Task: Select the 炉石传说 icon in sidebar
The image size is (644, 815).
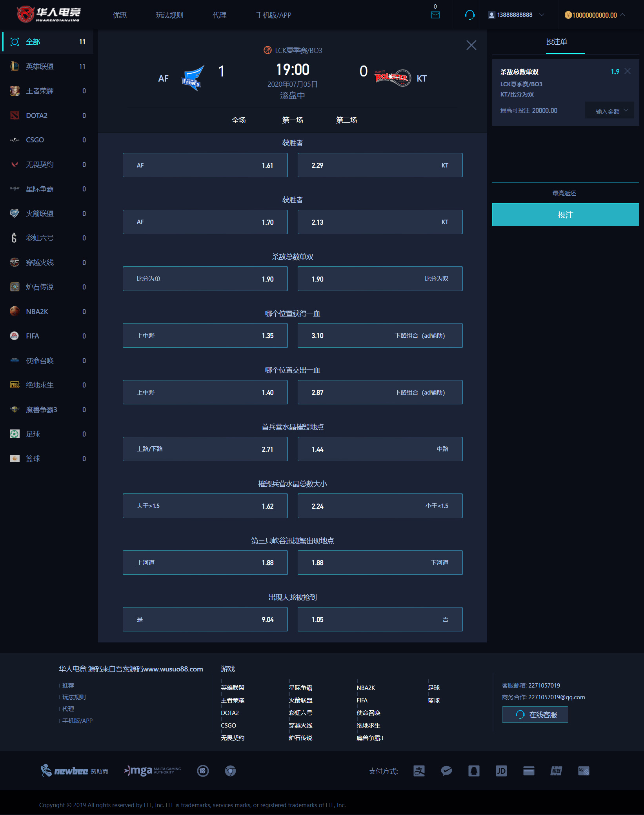Action: coord(15,287)
